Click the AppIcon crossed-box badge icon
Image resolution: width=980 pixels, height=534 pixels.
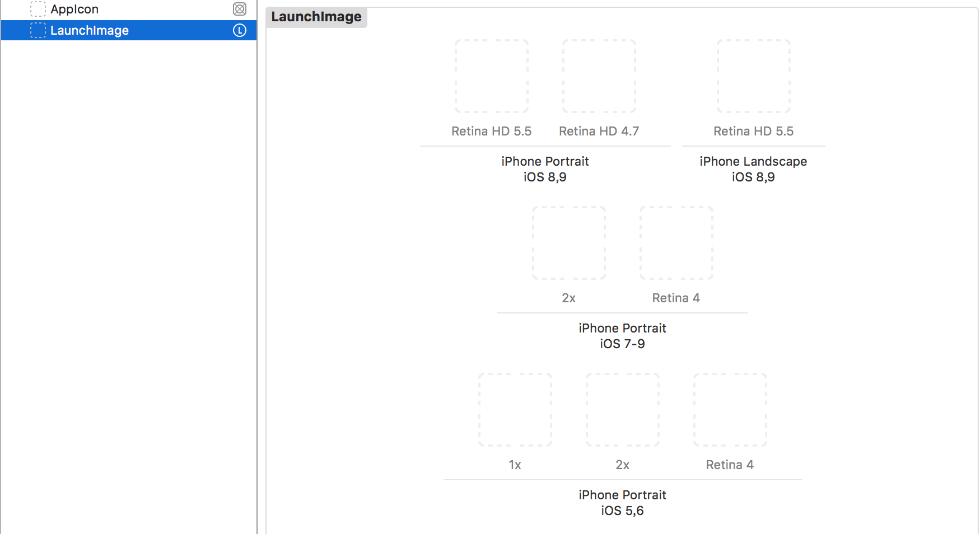(x=240, y=9)
